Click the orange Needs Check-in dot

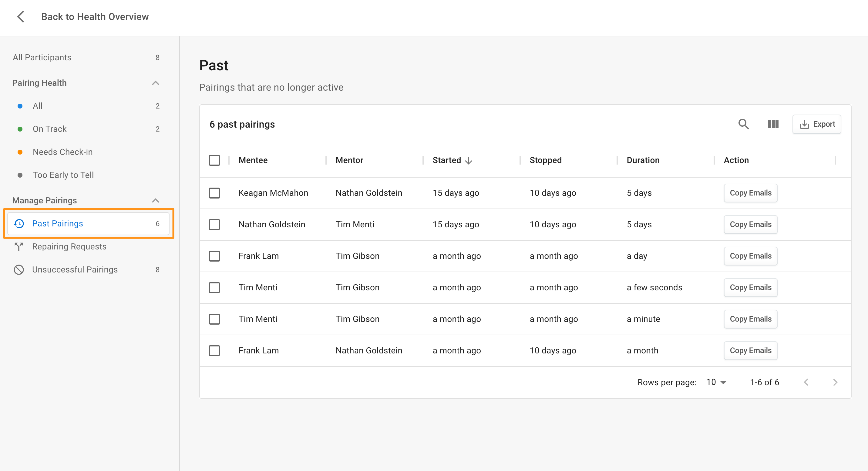click(20, 152)
